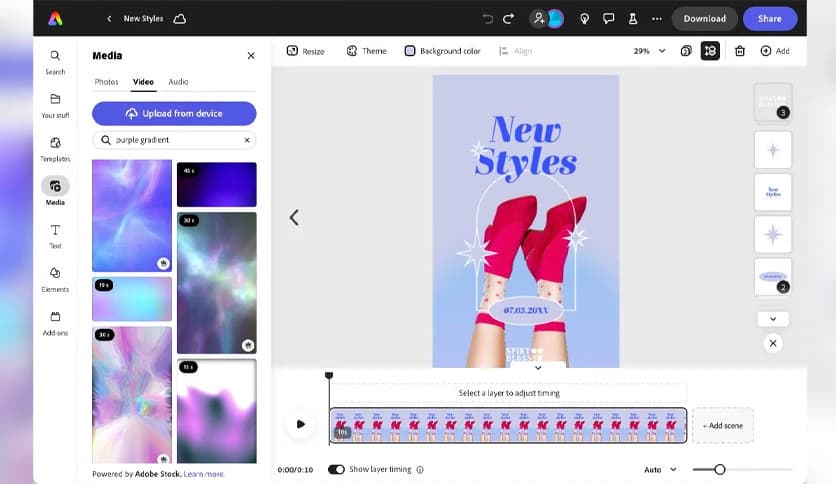Toggle the layers stack view icon
Screen dimensions: 836x484
click(710, 51)
